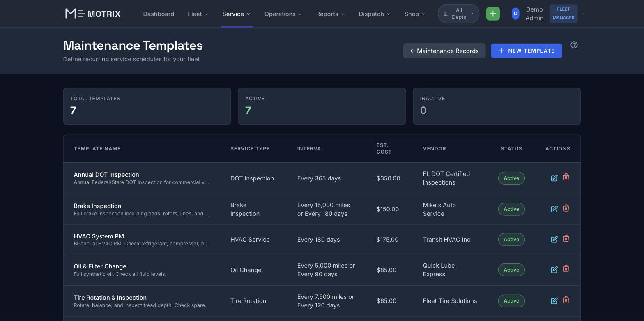Viewport: 644px width, 321px height.
Task: Click the $350.00 estimated cost cell
Action: [x=388, y=178]
